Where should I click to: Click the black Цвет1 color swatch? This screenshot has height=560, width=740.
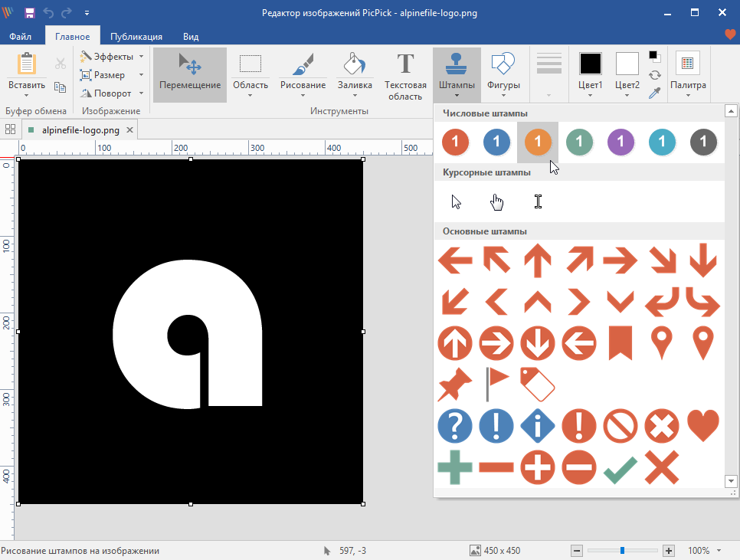click(590, 64)
